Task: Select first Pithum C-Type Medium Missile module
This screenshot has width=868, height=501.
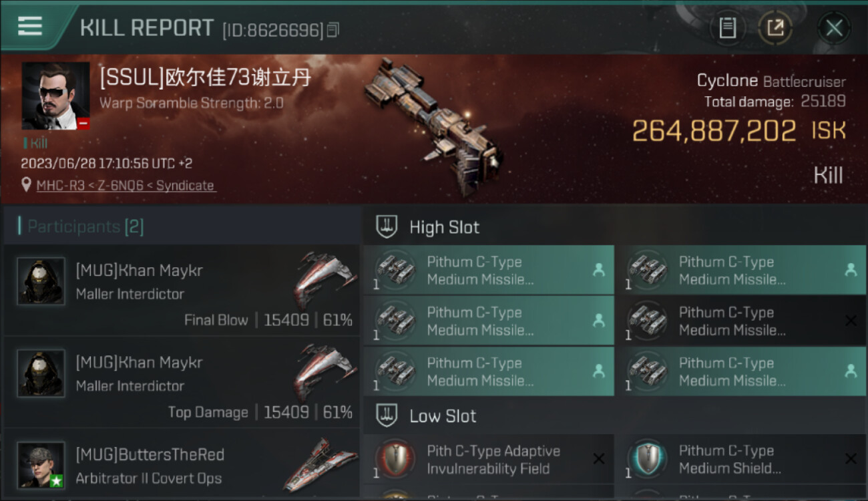Action: point(489,271)
